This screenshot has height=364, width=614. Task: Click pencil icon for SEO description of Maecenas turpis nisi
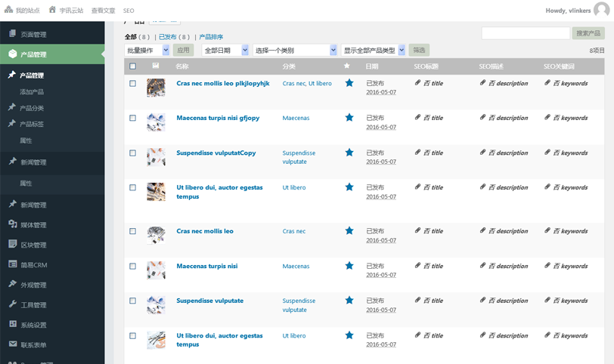pyautogui.click(x=483, y=266)
